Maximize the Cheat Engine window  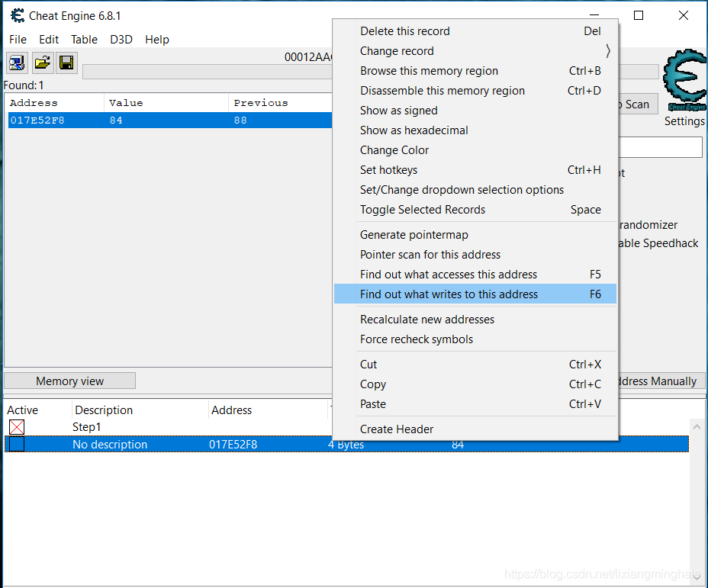pos(639,16)
